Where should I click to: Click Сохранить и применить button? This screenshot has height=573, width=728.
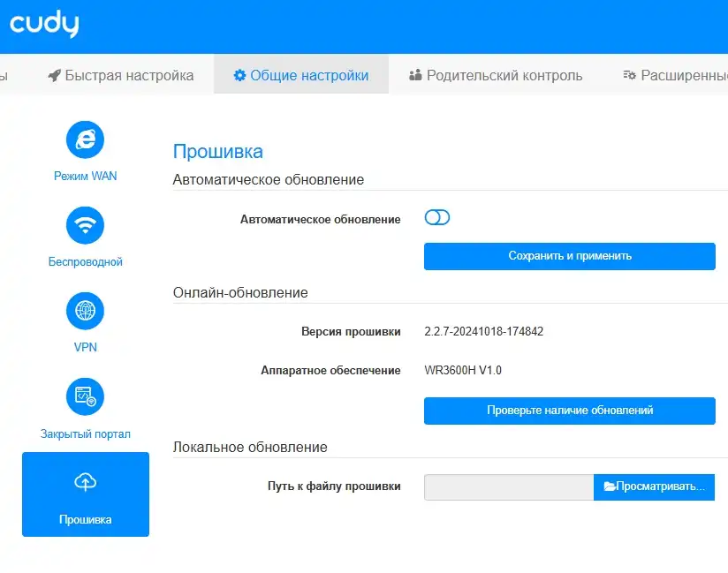[569, 256]
